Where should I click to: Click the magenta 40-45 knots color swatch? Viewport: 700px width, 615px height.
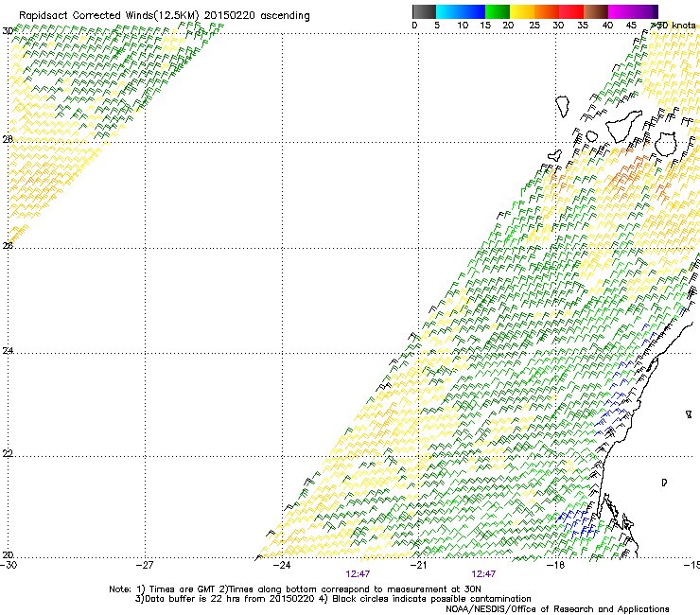click(621, 11)
